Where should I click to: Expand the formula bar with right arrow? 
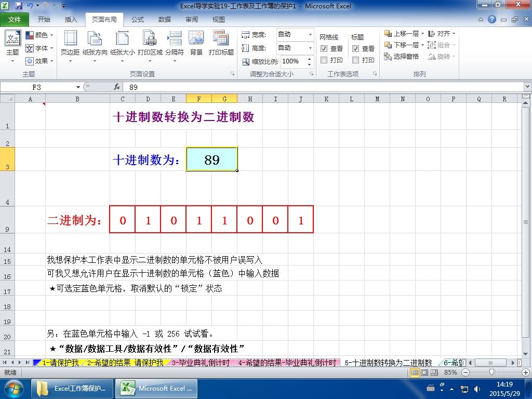[x=528, y=87]
